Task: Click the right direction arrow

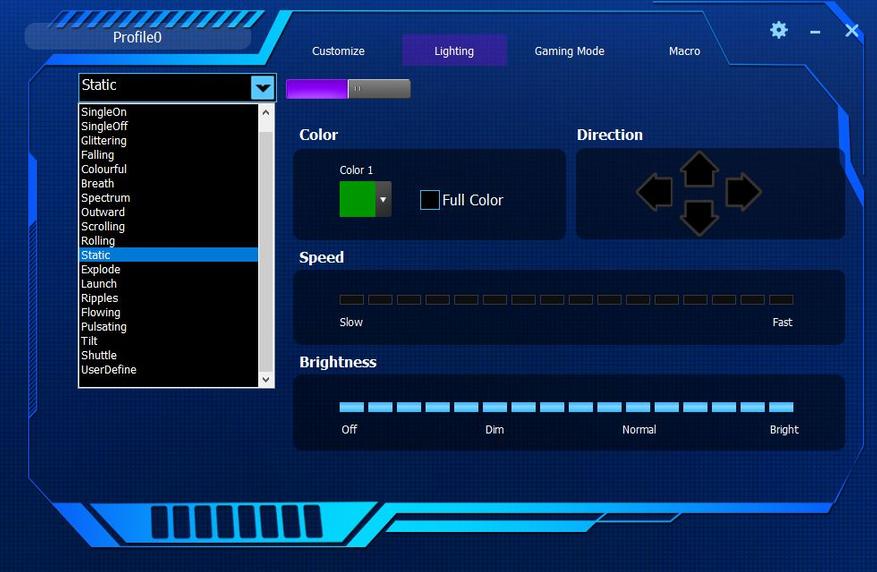Action: pyautogui.click(x=743, y=192)
